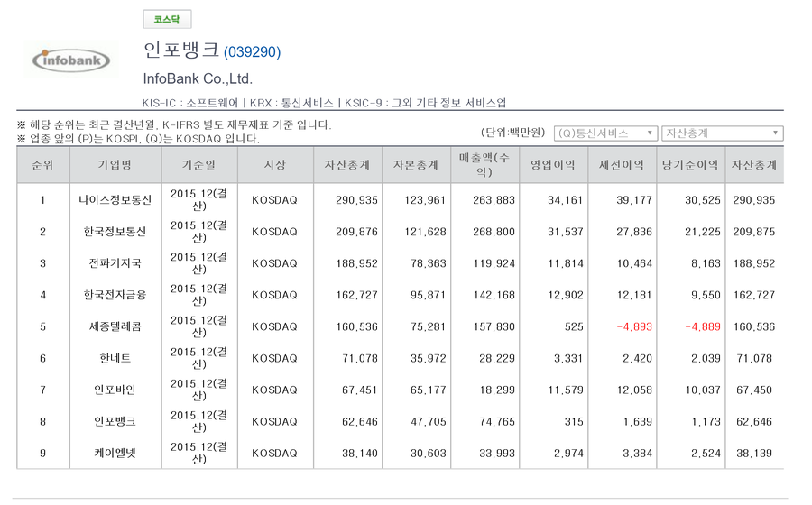The height and width of the screenshot is (505, 812).
Task: Click the 소프트웨어 KIS-IC classification text
Action: point(212,103)
